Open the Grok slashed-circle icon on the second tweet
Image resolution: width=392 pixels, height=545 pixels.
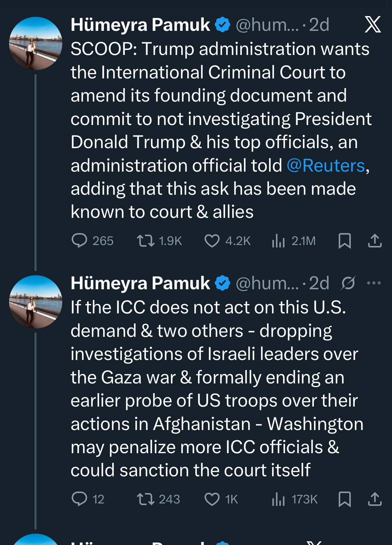click(348, 283)
